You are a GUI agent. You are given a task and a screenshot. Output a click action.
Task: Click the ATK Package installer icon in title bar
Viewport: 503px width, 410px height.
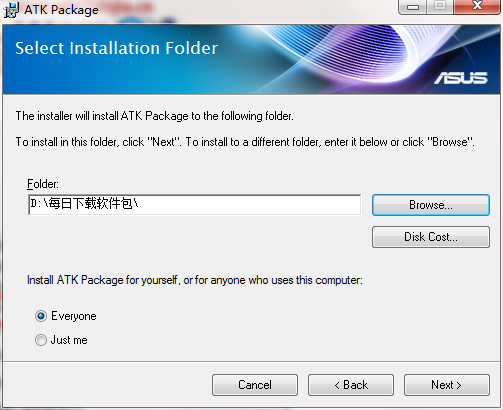click(x=12, y=10)
